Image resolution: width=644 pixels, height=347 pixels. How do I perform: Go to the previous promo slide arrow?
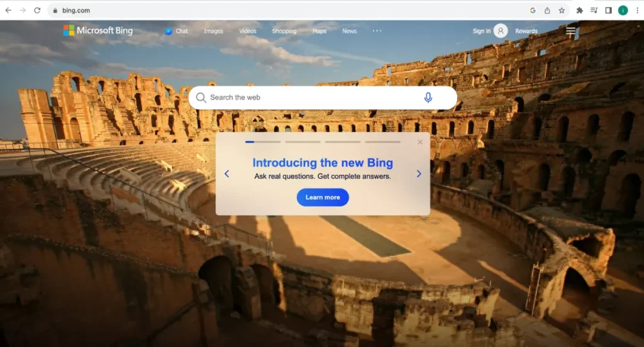[226, 173]
